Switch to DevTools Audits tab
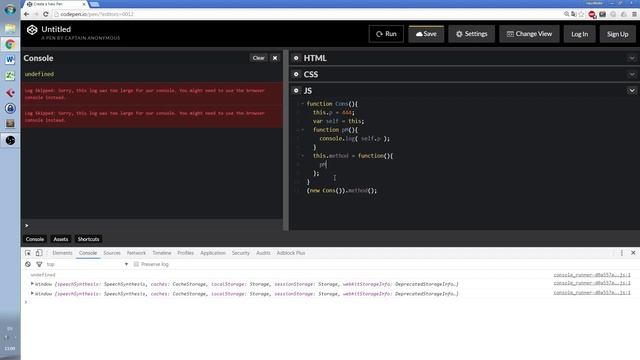The height and width of the screenshot is (360, 640). click(263, 253)
